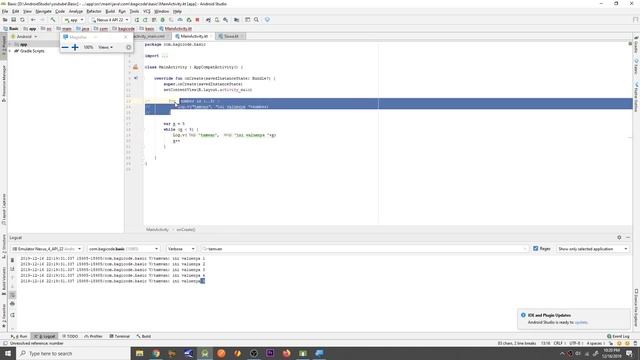Click the UTF-8 encoding status bar entry
This screenshot has height=360, width=640.
575,343
